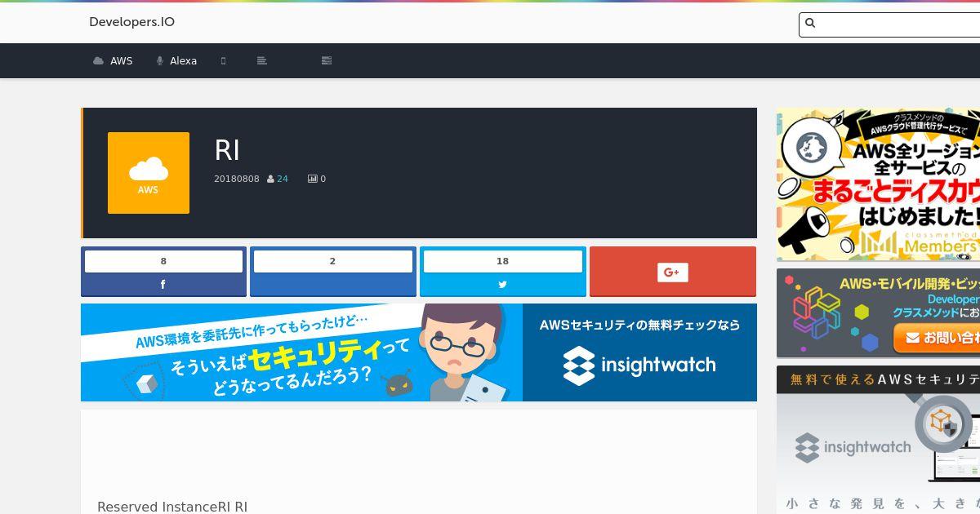Viewport: 980px width, 514px height.
Task: Click the magnifier search icon
Action: point(810,23)
